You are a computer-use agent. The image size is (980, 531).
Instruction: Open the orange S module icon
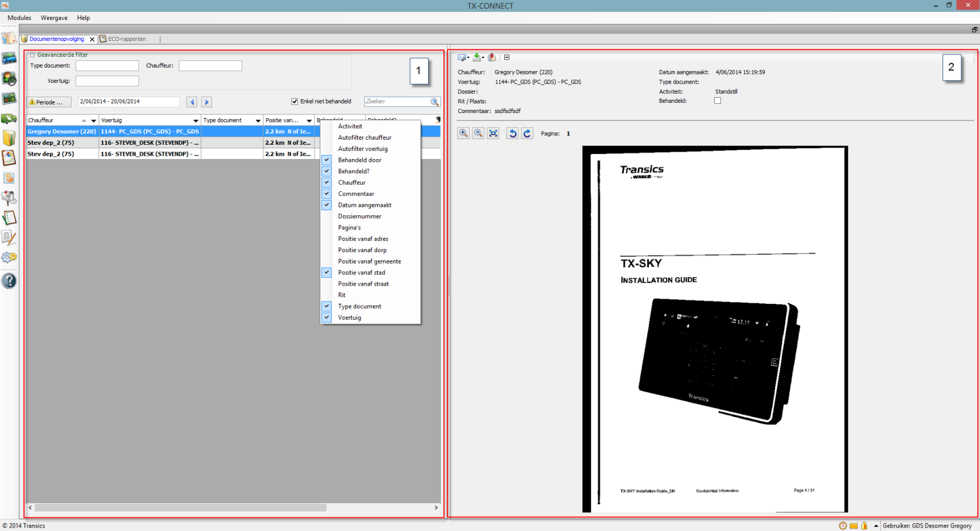(x=9, y=178)
